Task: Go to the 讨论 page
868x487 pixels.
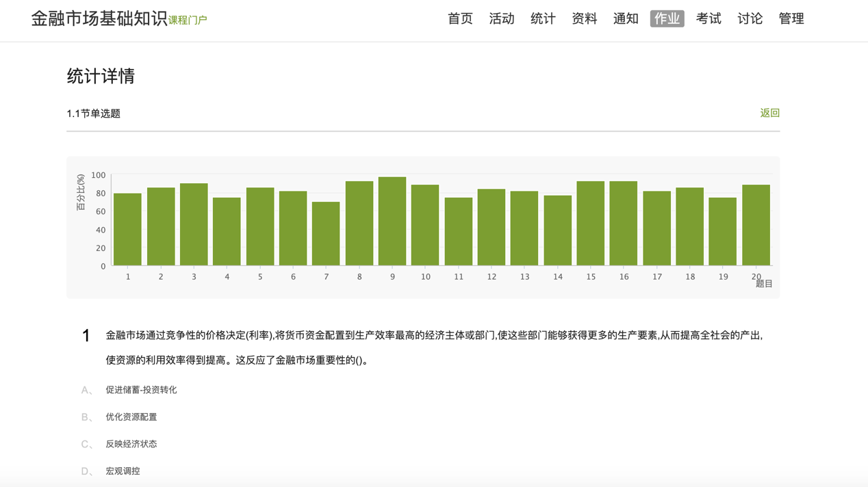Action: click(x=750, y=19)
